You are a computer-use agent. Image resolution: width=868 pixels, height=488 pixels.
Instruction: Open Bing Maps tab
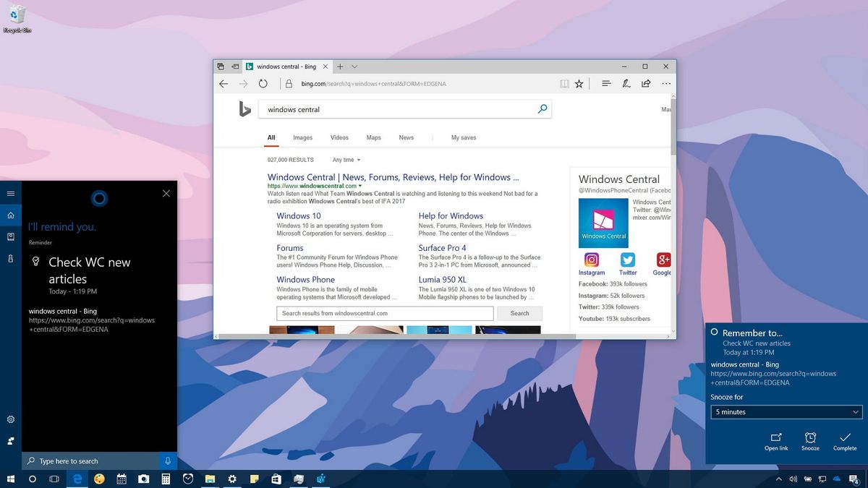tap(373, 137)
